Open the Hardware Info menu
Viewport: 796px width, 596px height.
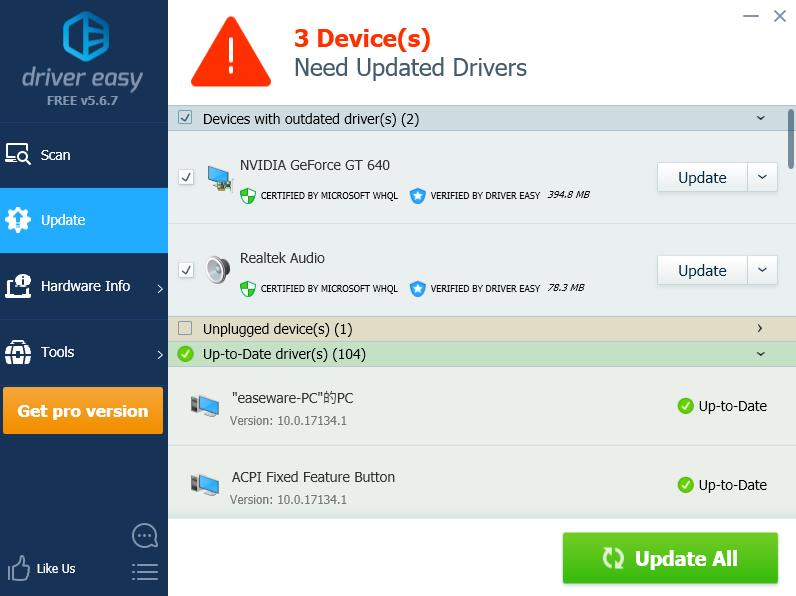84,286
